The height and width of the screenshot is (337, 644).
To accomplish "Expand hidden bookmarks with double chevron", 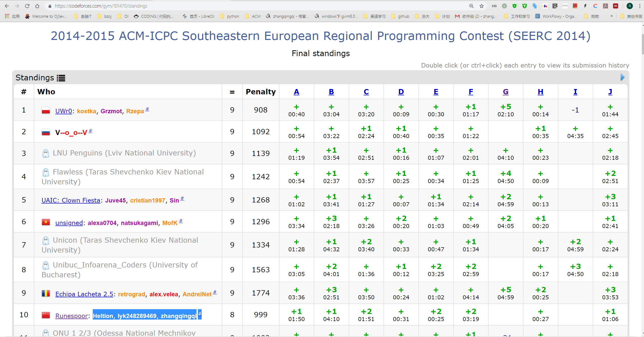I will coord(612,16).
